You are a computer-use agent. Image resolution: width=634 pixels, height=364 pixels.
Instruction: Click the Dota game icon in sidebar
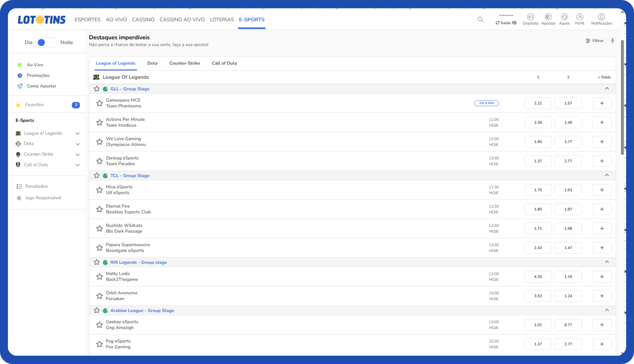(x=18, y=144)
